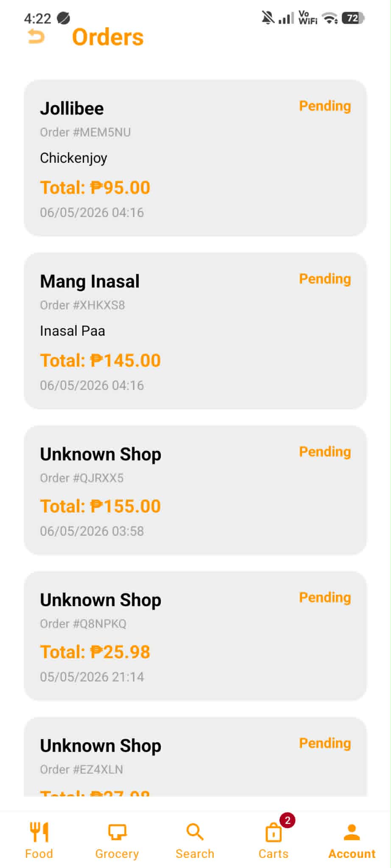Open Unknown Shop order #Q8NPKQ
Viewport: 391px width, 868px height.
[x=195, y=636]
